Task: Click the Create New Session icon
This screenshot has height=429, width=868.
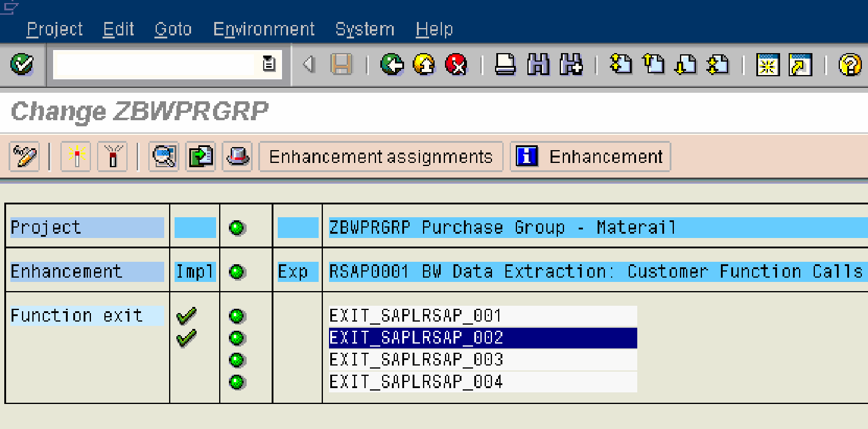Action: (x=768, y=65)
